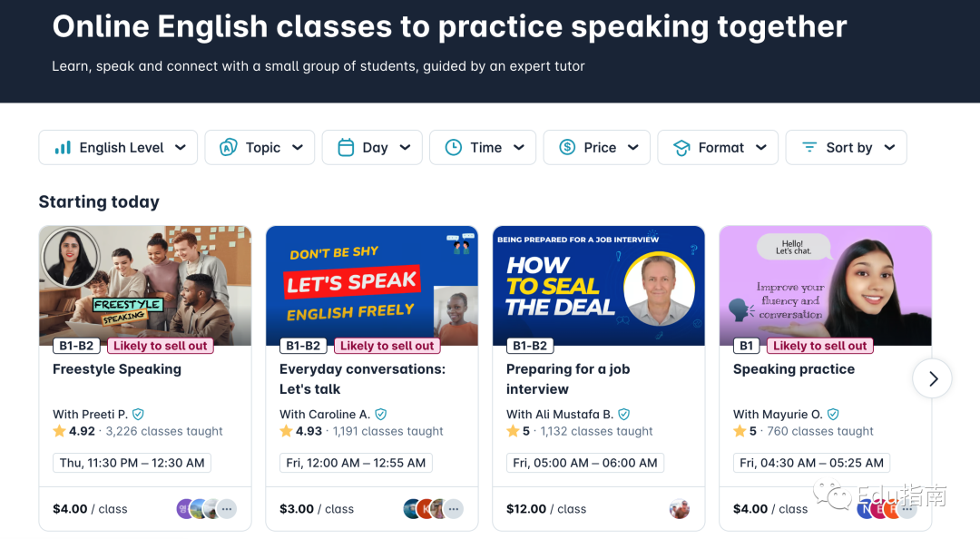
Task: Expand the English Level dropdown
Action: pos(118,148)
